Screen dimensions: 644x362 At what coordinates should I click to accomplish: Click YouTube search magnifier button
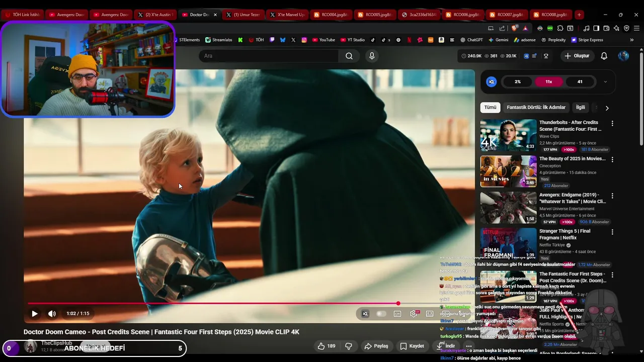tap(349, 56)
